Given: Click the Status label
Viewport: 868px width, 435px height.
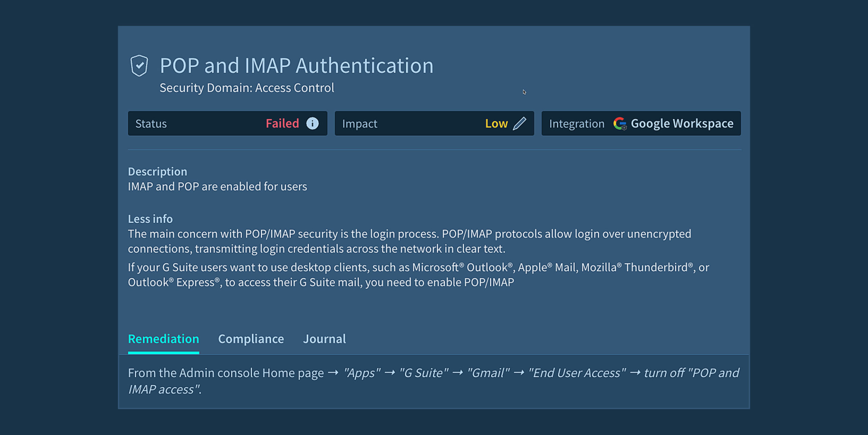Looking at the screenshot, I should pos(151,124).
